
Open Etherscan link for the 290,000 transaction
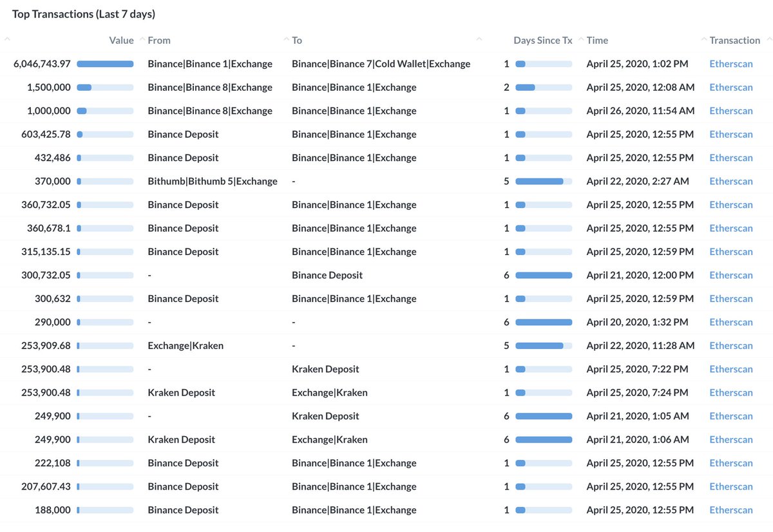pos(731,322)
